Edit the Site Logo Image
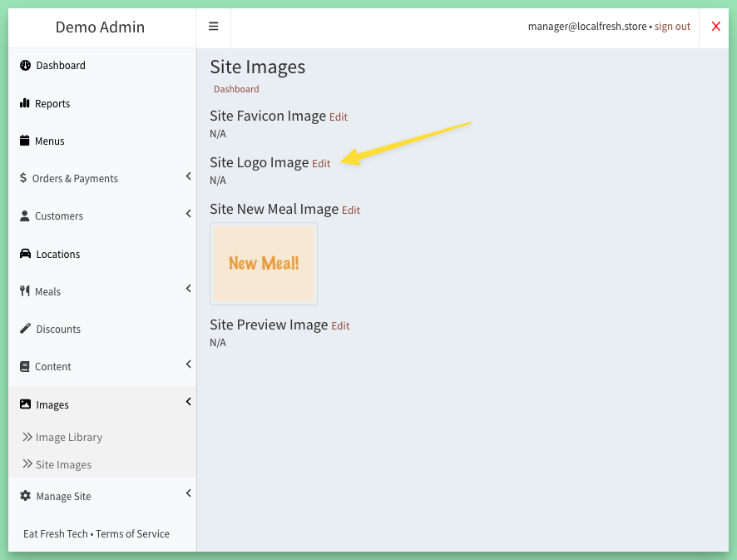Image resolution: width=737 pixels, height=560 pixels. 321,164
